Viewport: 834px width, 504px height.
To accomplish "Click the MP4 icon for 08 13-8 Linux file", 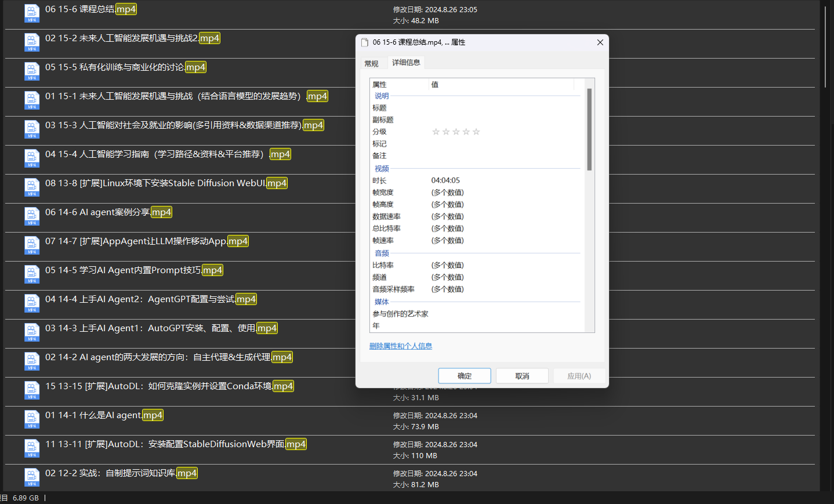I will coord(32,188).
